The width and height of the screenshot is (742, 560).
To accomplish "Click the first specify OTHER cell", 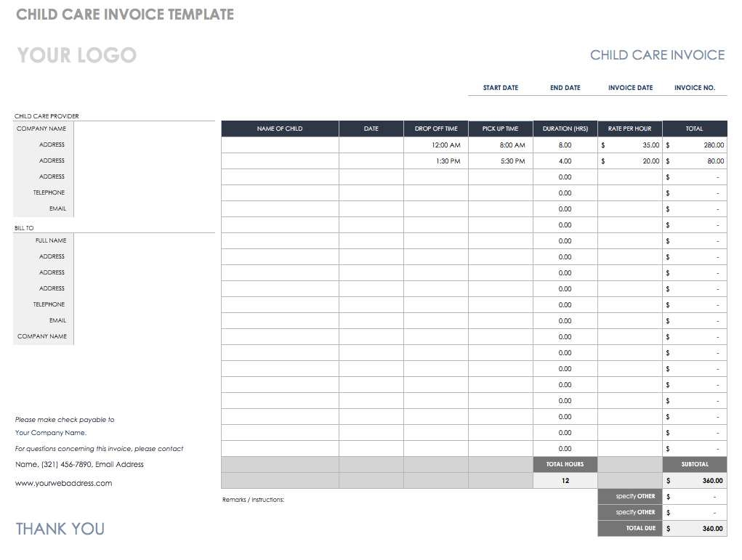I will pyautogui.click(x=629, y=496).
